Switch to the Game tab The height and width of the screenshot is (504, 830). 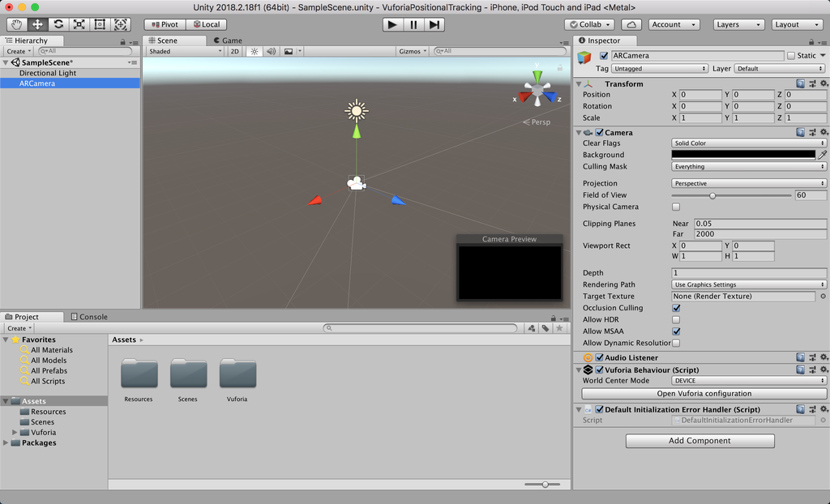pos(228,41)
